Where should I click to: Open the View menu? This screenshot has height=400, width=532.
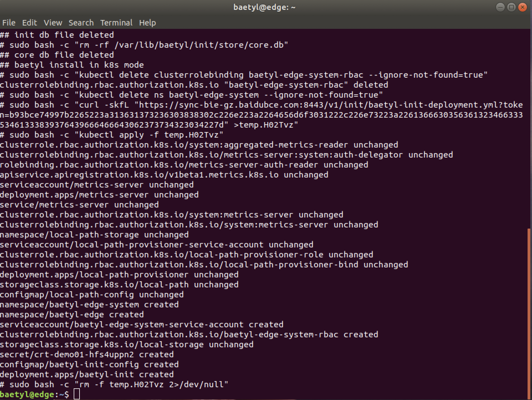[x=53, y=23]
